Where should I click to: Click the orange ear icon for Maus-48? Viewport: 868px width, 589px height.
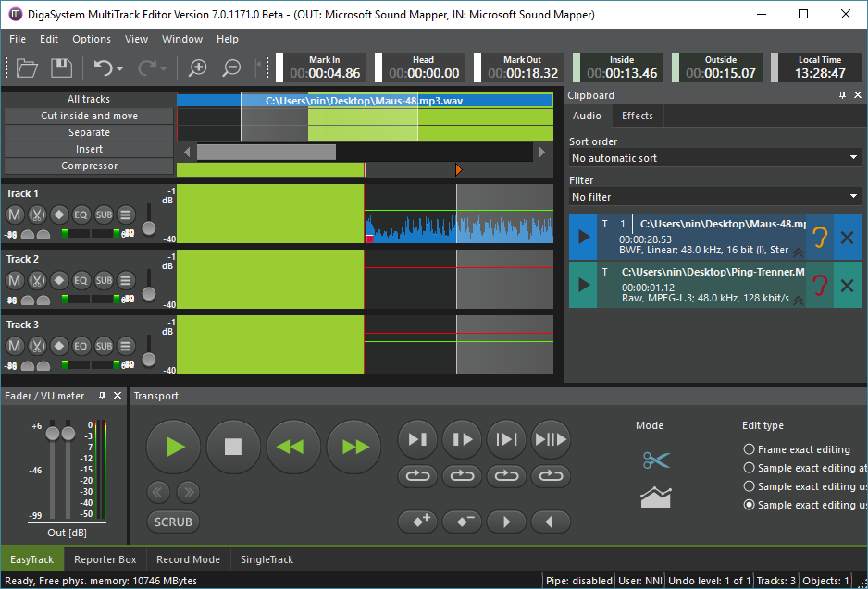click(819, 237)
